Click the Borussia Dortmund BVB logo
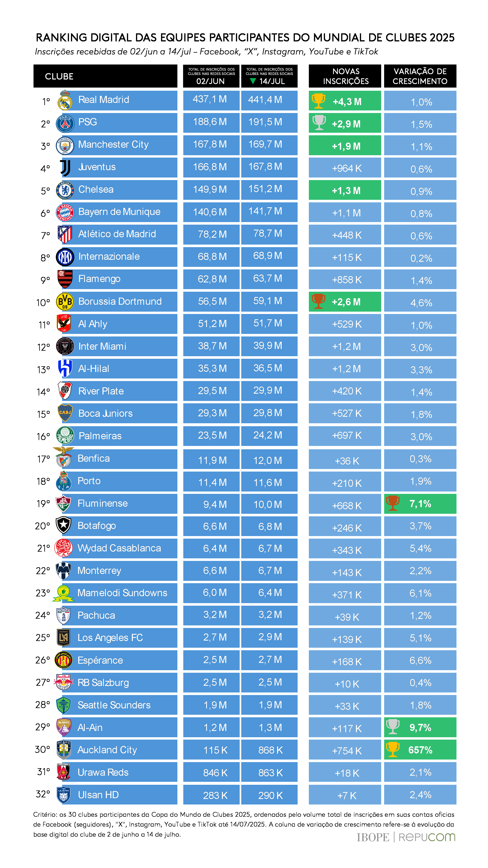 click(65, 302)
